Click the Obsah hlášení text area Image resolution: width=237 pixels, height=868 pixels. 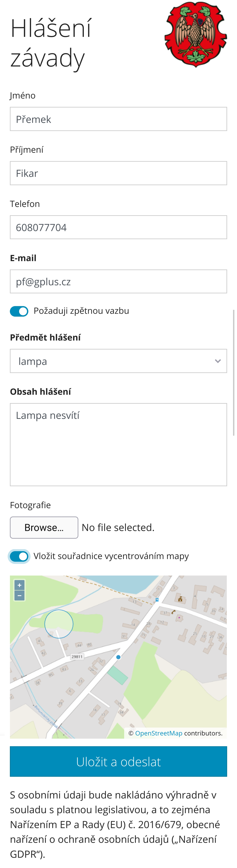[118, 445]
